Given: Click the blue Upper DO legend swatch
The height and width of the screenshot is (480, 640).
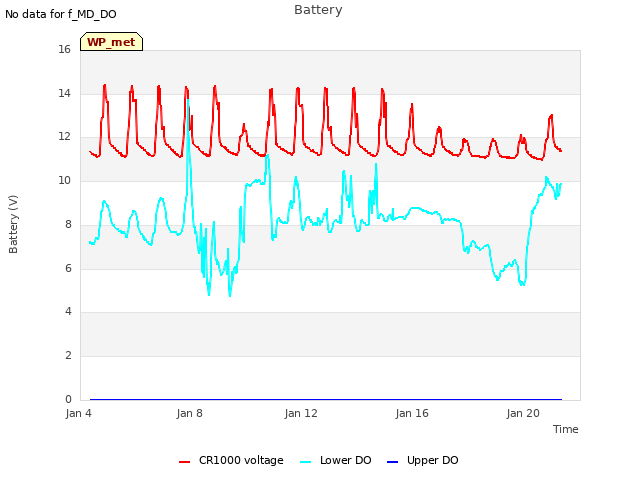Looking at the screenshot, I should (392, 462).
